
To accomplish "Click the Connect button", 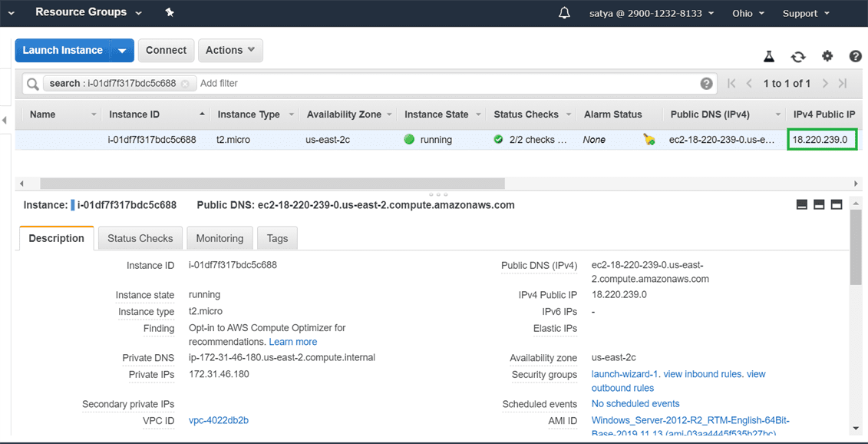I will point(166,51).
